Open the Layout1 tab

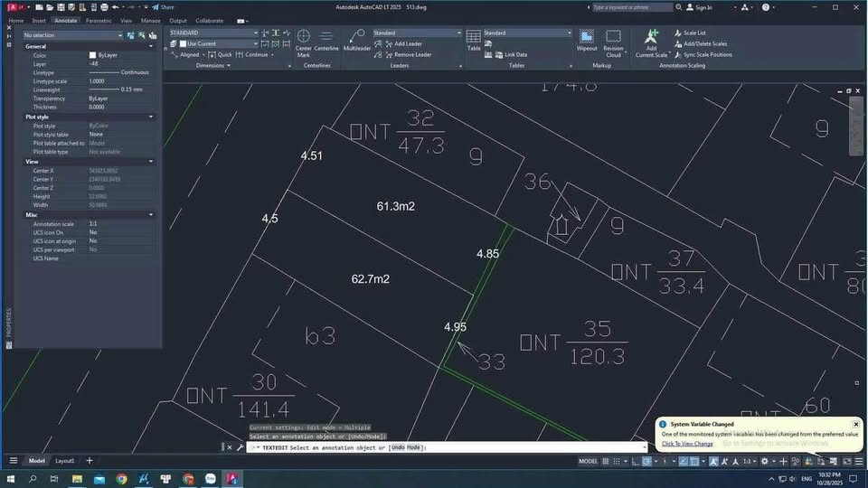65,461
